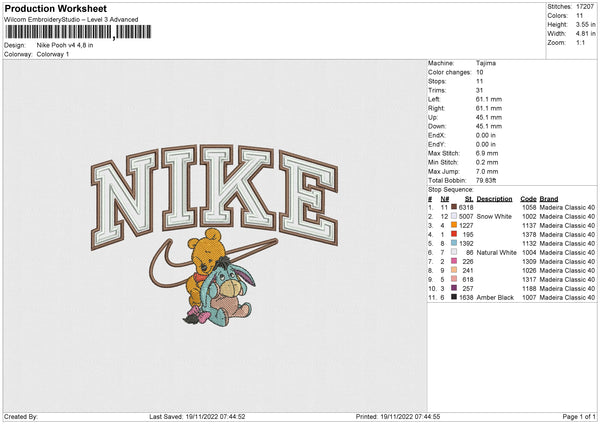Click the Machine value Tajima
Image resolution: width=600 pixels, height=424 pixels.
(486, 63)
